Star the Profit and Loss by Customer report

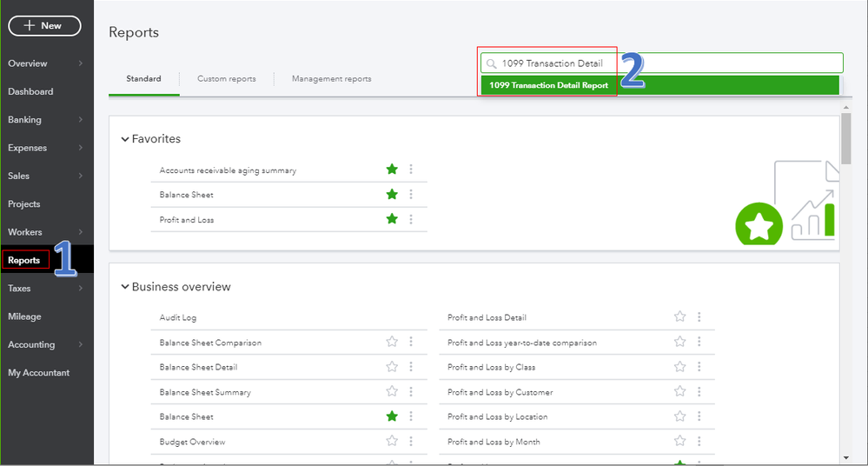pyautogui.click(x=680, y=392)
